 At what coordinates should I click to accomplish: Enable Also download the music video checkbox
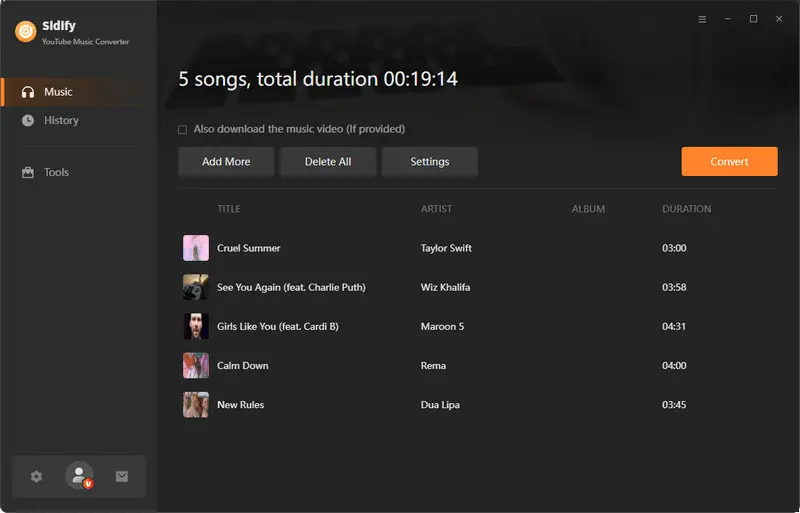[182, 130]
